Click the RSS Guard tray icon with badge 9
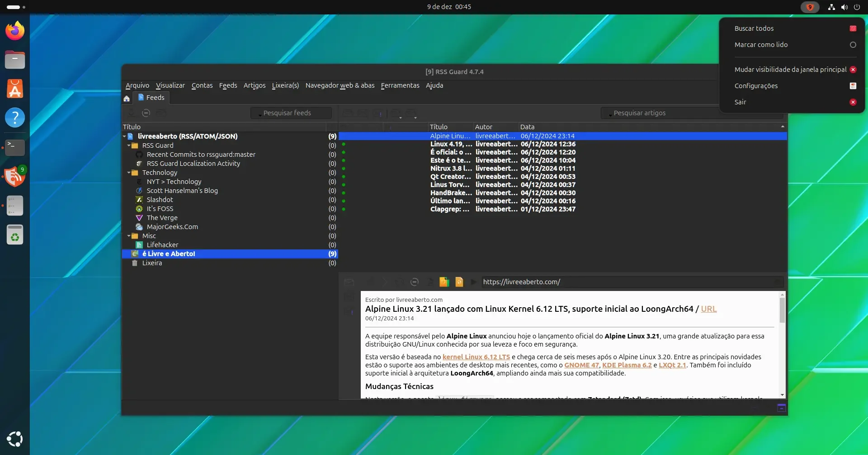The image size is (868, 455). click(810, 7)
